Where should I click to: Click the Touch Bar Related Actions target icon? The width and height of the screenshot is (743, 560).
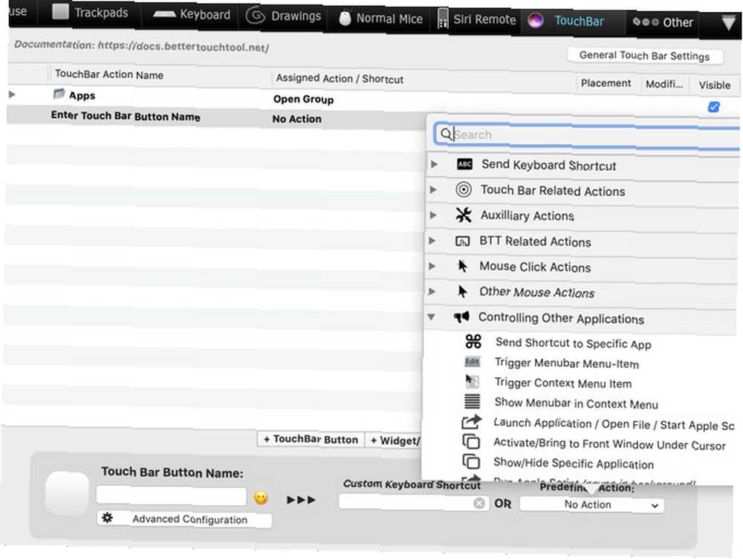(464, 189)
